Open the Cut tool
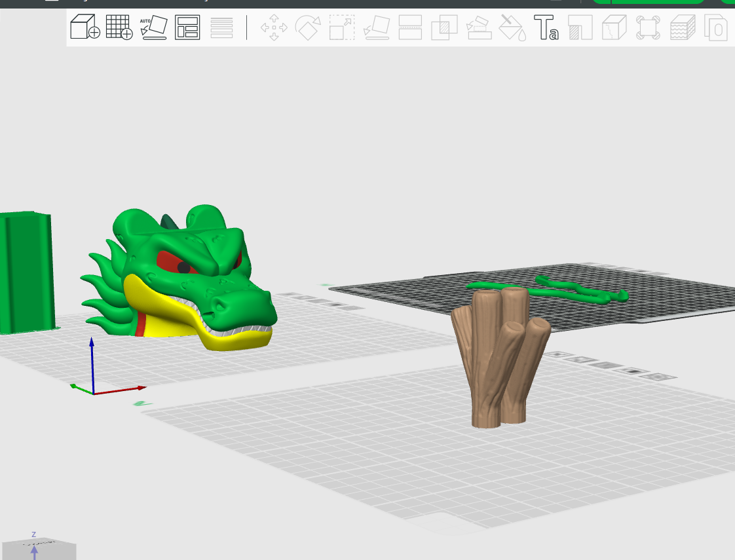 click(410, 27)
